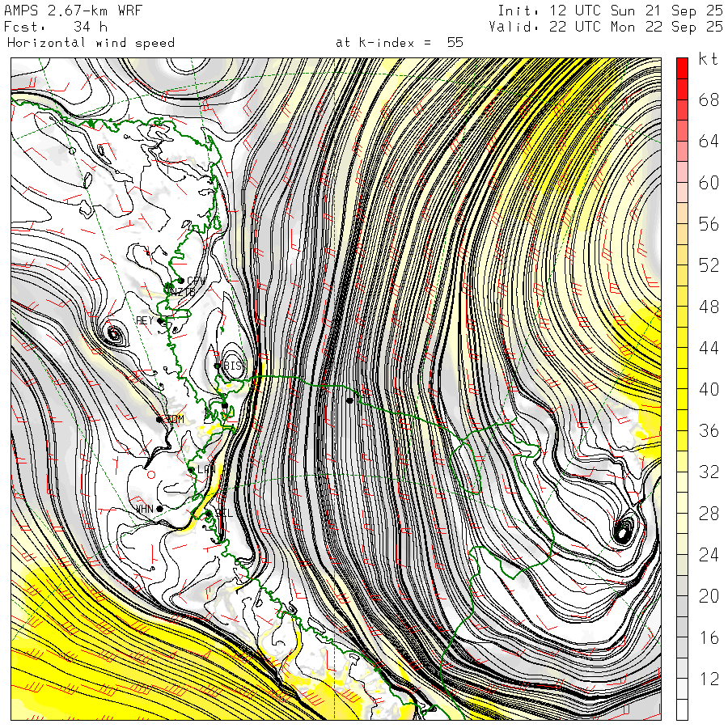Click the legend value 32
Viewport: 728px width, 728px height.
709,472
